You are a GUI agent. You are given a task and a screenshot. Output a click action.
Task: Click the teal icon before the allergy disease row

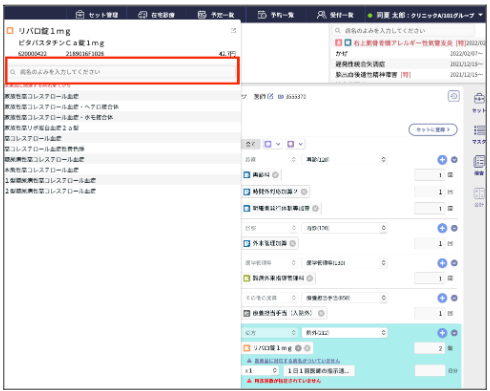click(348, 43)
